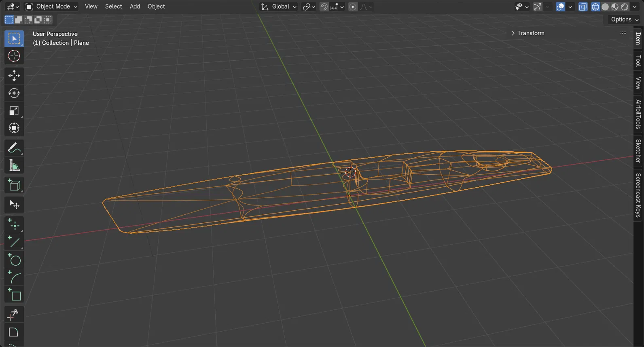644x347 pixels.
Task: Activate the 3D Cursor tool
Action: point(14,56)
